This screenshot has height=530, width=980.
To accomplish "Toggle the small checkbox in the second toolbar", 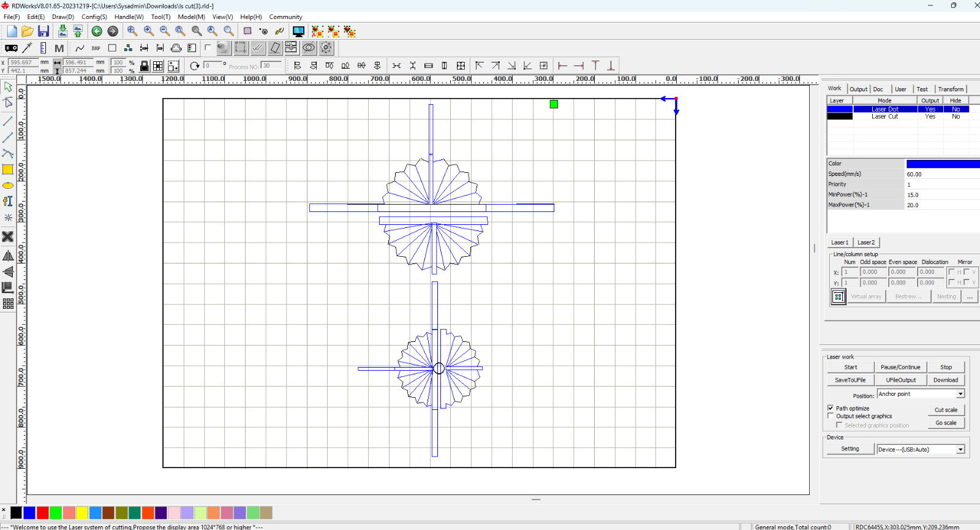I will tap(208, 47).
